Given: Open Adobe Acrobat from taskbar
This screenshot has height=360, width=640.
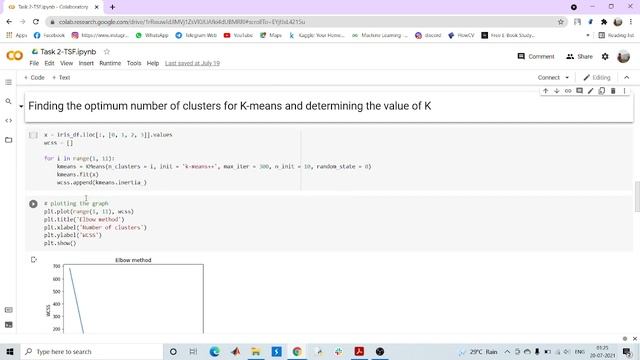Looking at the screenshot, I should [x=359, y=352].
